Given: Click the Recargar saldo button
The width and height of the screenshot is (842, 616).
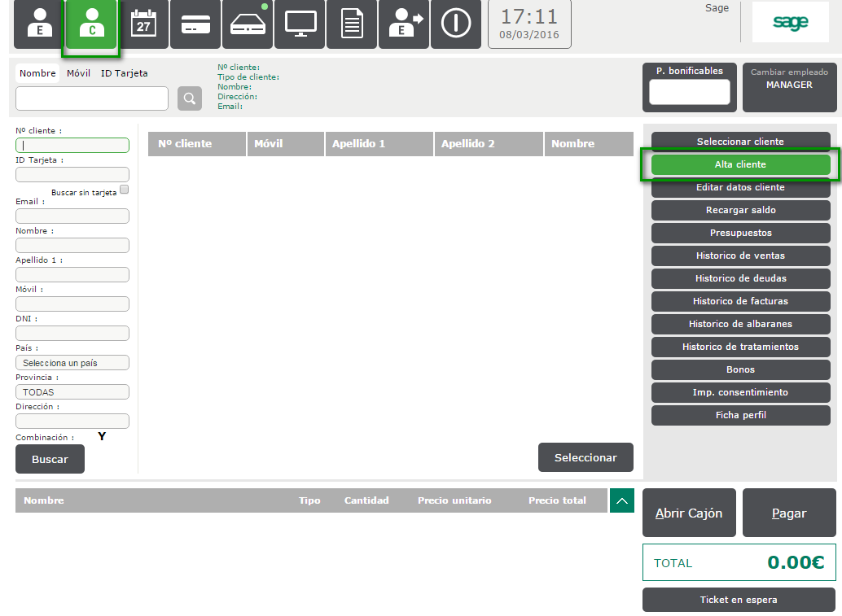Looking at the screenshot, I should [x=740, y=210].
